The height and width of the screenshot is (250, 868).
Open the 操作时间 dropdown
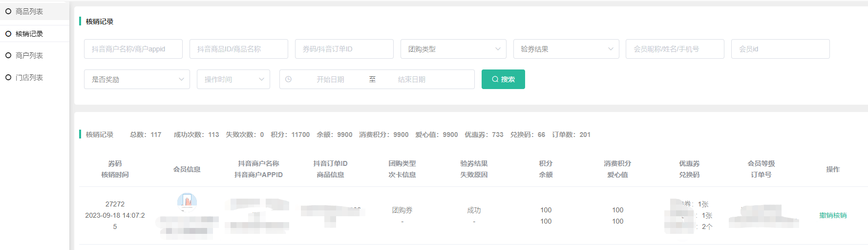pyautogui.click(x=233, y=79)
